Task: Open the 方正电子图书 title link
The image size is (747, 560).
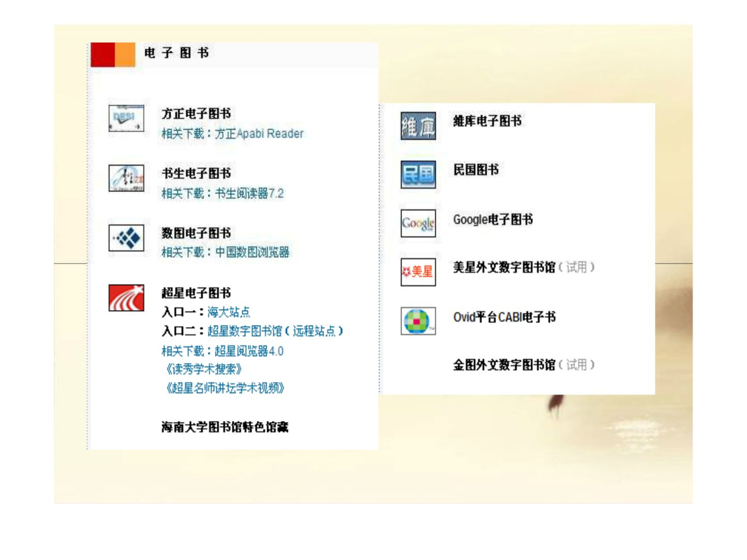Action: pos(196,114)
